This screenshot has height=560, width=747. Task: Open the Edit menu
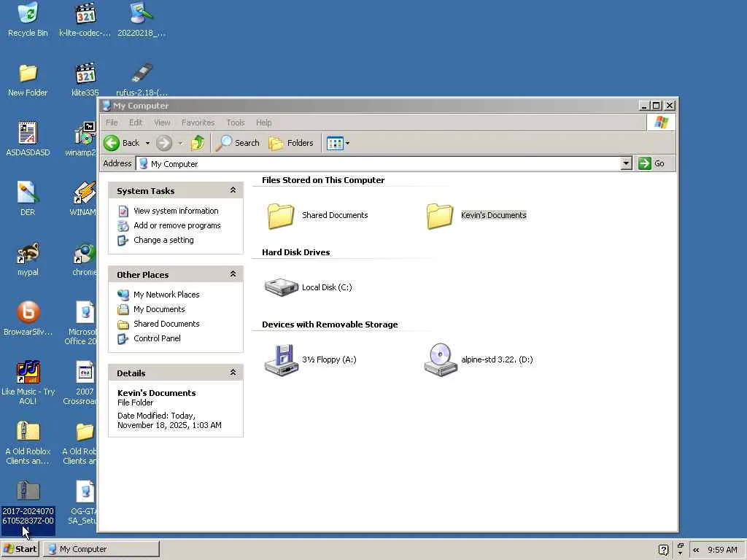[x=135, y=122]
